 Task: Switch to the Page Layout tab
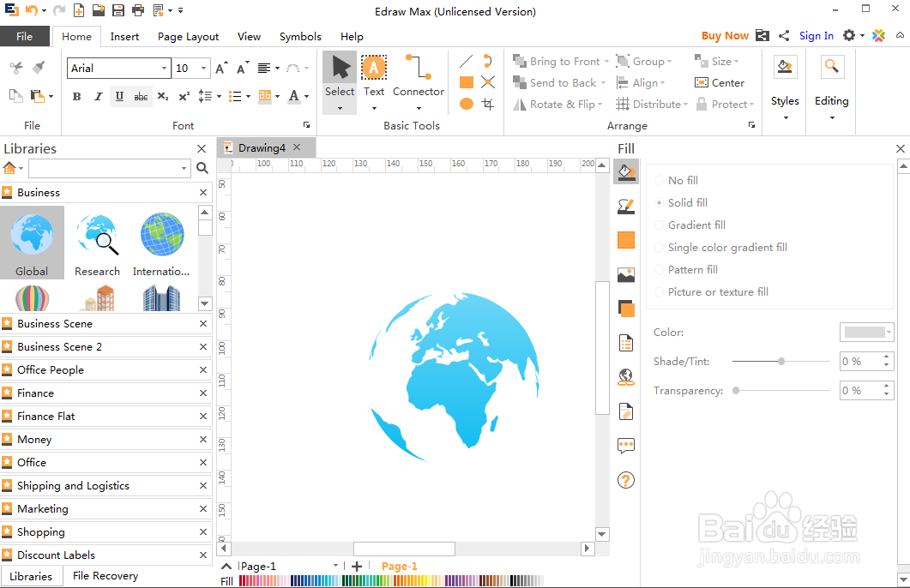click(188, 37)
